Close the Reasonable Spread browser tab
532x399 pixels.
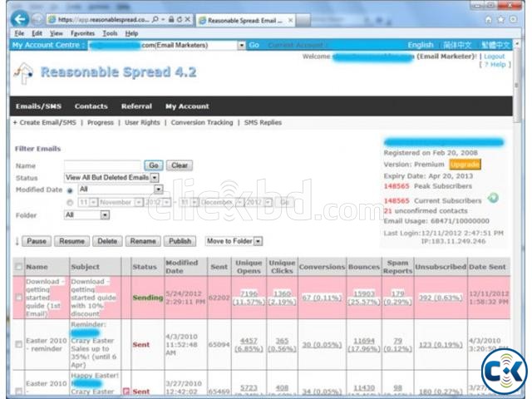[290, 20]
